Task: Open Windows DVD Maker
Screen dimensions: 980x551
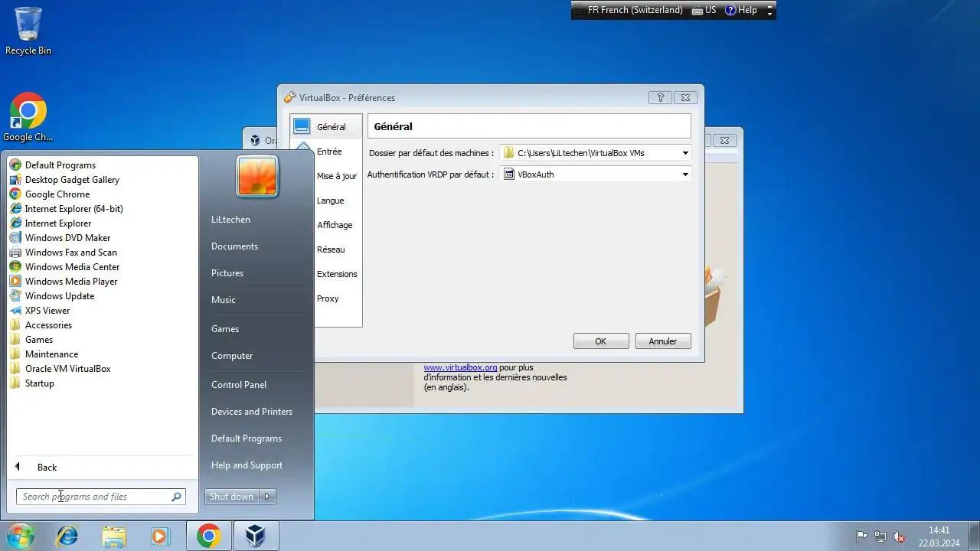Action: 67,238
